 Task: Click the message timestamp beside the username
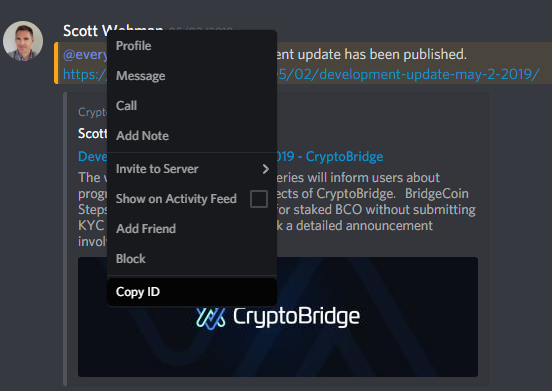200,29
